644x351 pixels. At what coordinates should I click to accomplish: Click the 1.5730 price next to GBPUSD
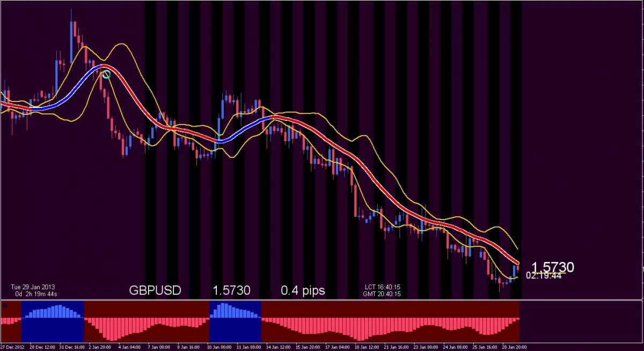tap(231, 290)
